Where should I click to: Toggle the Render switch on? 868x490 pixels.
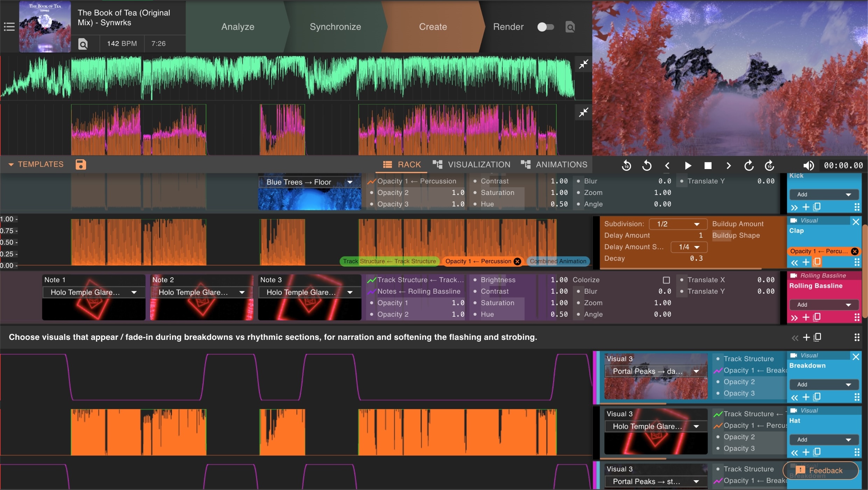[x=545, y=27]
